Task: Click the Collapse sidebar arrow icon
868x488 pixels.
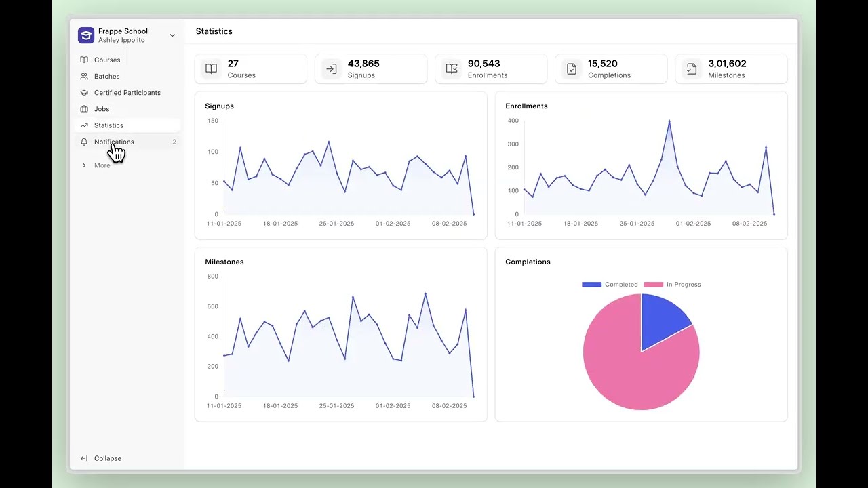Action: click(84, 458)
